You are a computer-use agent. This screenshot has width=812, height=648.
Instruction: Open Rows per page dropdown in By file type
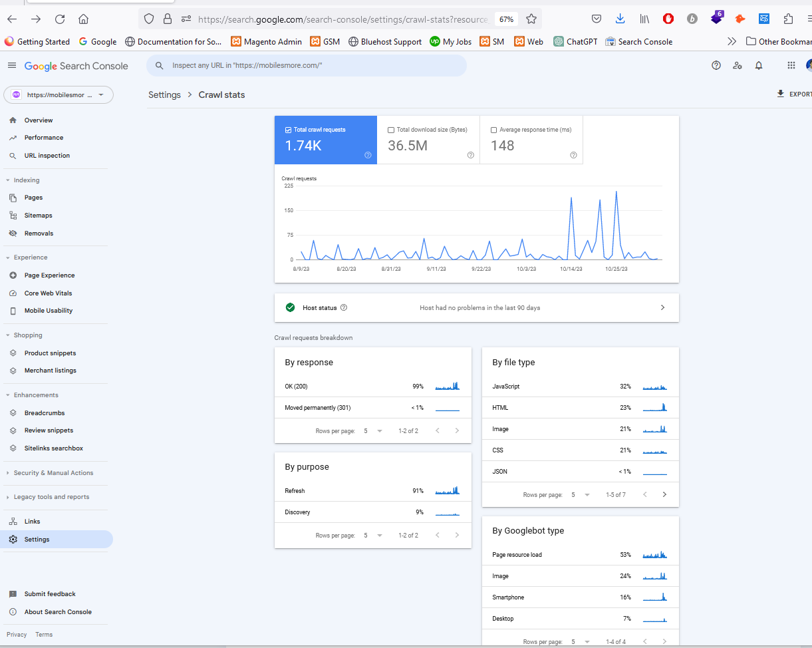pos(580,494)
